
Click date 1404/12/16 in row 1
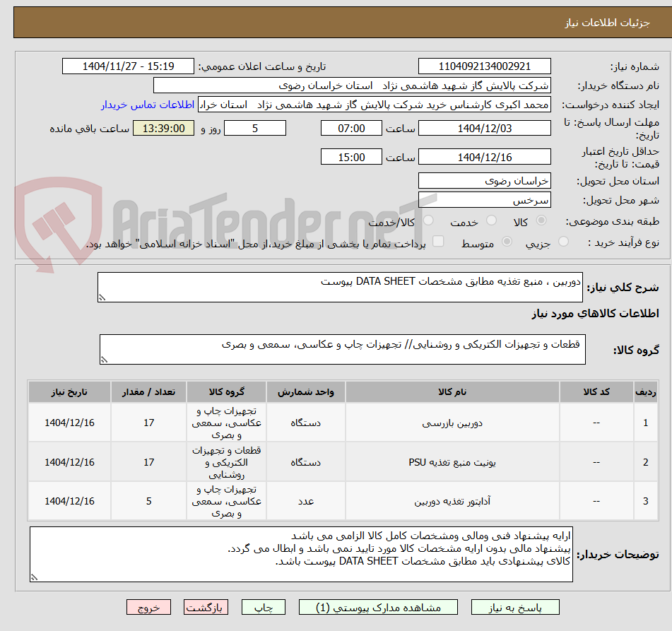[x=69, y=423]
